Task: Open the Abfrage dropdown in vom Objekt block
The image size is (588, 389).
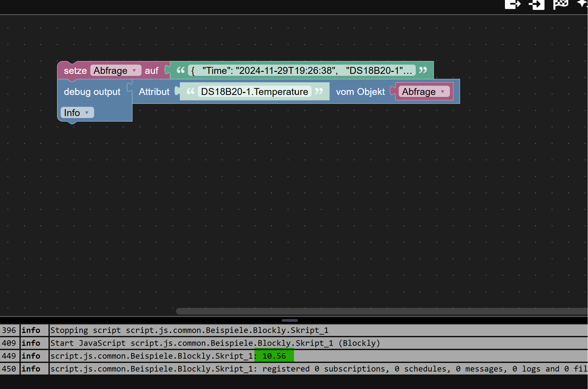Action: point(424,92)
